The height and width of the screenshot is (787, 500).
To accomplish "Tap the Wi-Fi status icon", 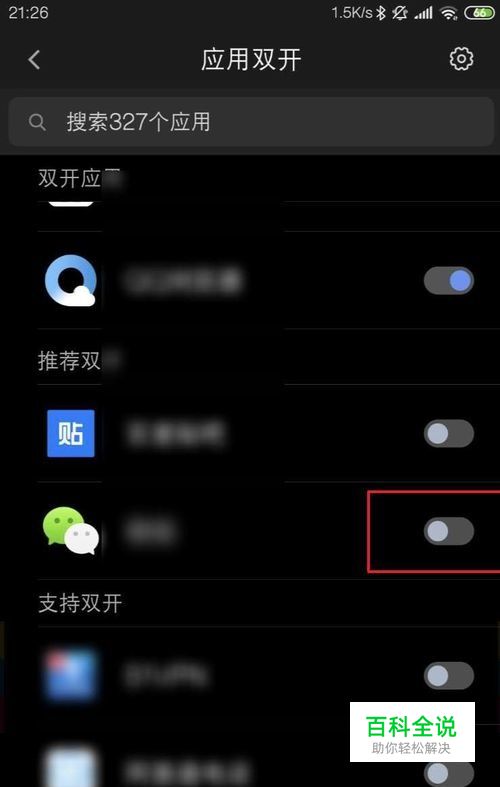I will pos(448,14).
